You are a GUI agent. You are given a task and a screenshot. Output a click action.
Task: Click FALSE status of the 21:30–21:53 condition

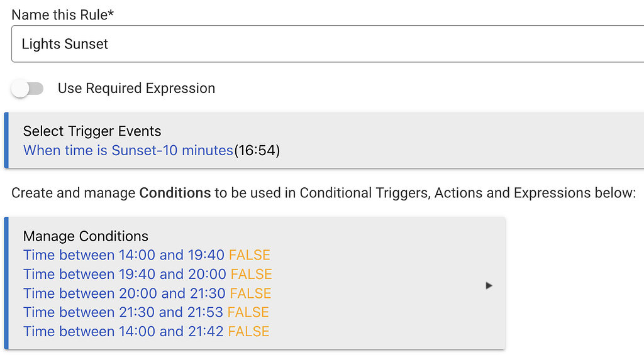tap(248, 312)
